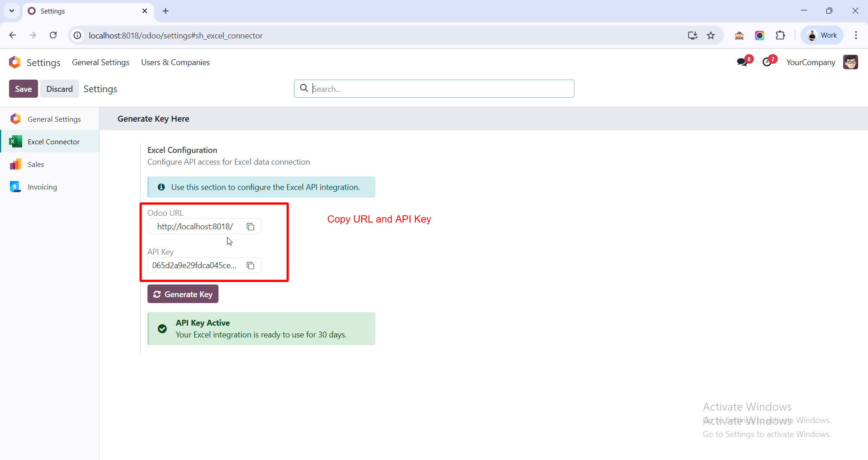
Task: Select General Settings in the sidebar
Action: click(50, 119)
